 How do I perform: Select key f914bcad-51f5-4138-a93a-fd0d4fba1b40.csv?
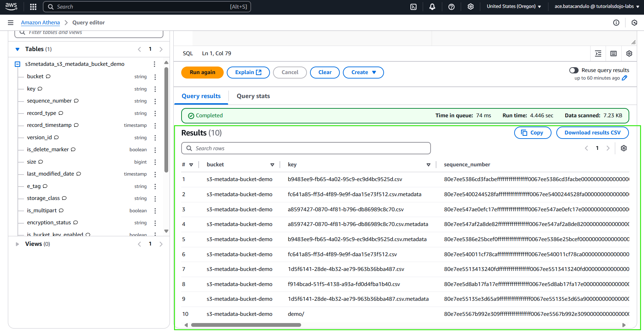(344, 284)
